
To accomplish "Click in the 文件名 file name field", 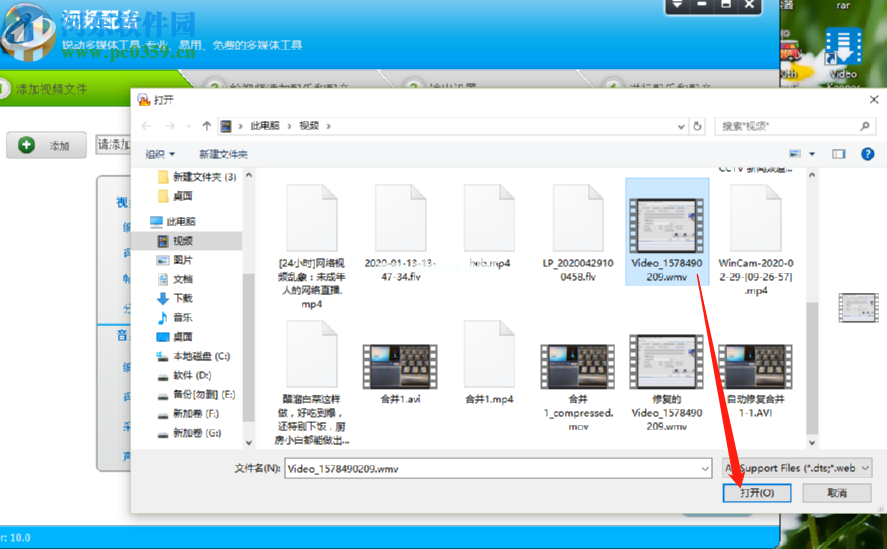I will [490, 467].
